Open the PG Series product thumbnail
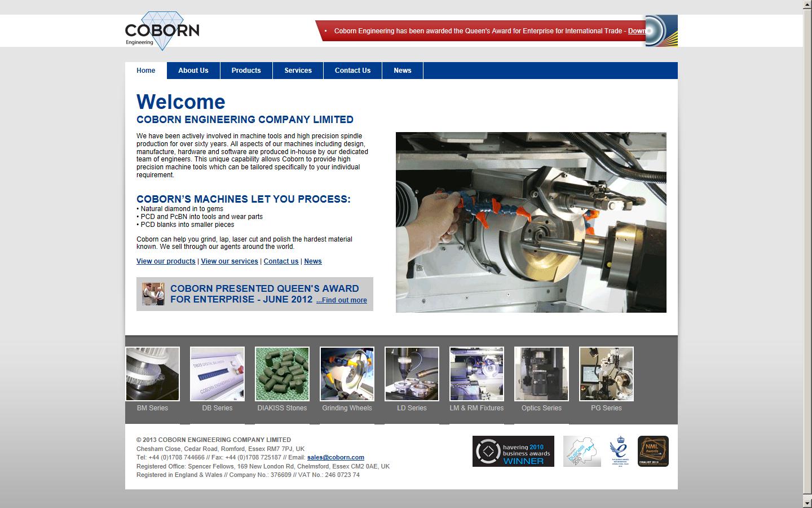Screen dimensions: 812x508 point(606,374)
